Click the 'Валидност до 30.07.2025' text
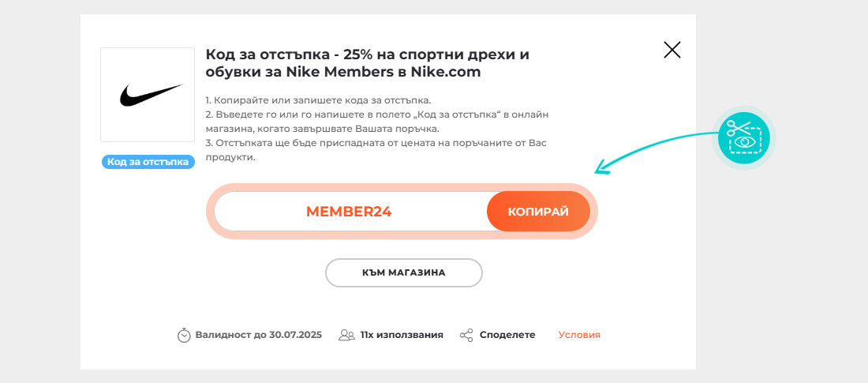The image size is (868, 383). [259, 335]
